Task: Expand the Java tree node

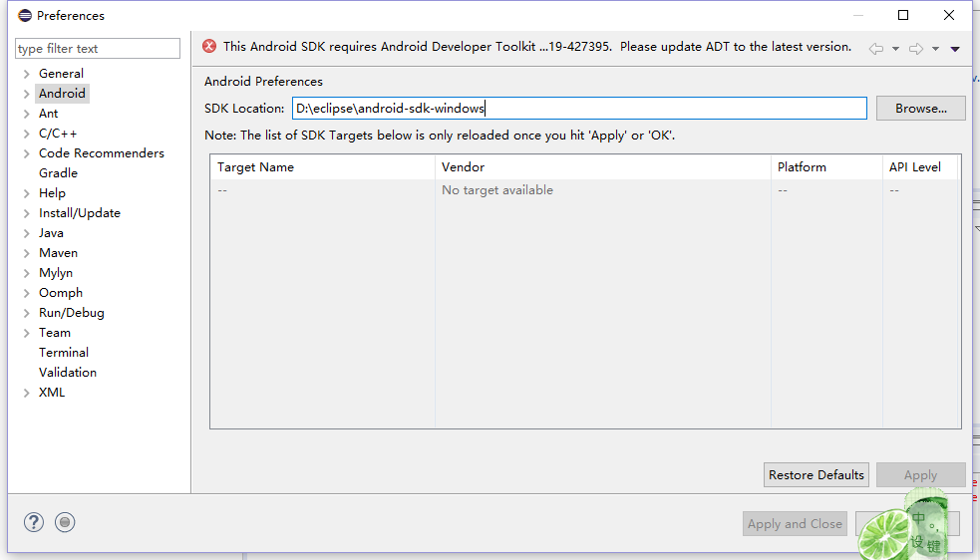Action: (26, 234)
